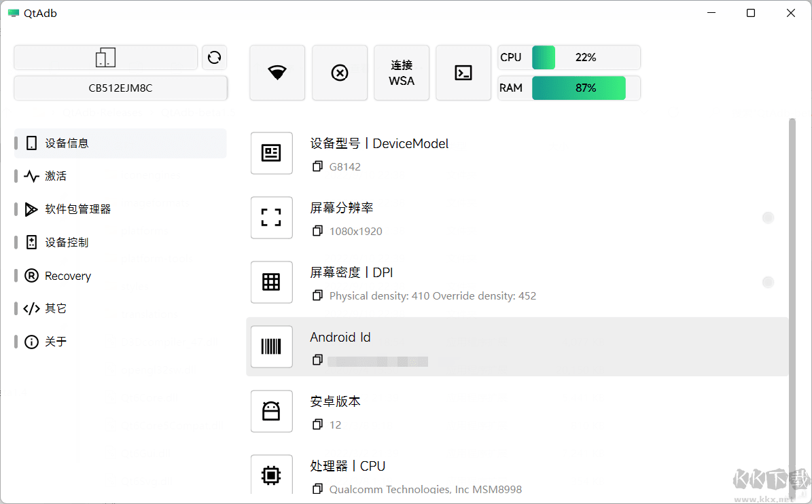Click text 设备型号 | DeviceModel
Viewport: 812px width, 504px height.
pyautogui.click(x=380, y=143)
